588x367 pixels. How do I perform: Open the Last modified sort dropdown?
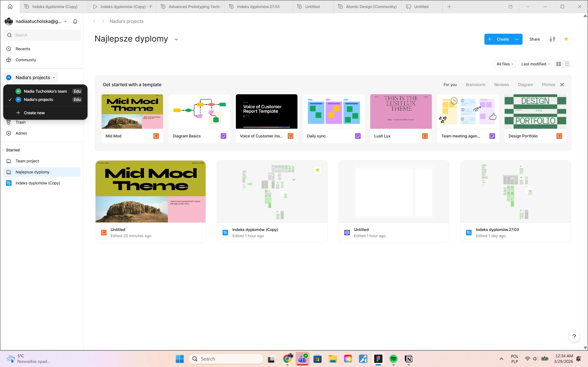(535, 64)
